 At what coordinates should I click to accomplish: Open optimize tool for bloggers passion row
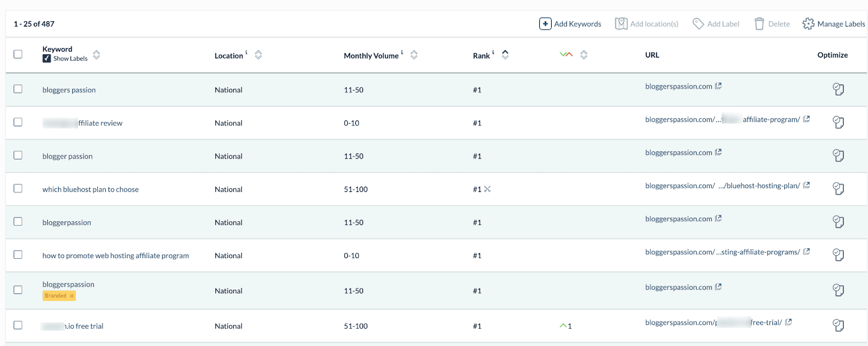[838, 89]
